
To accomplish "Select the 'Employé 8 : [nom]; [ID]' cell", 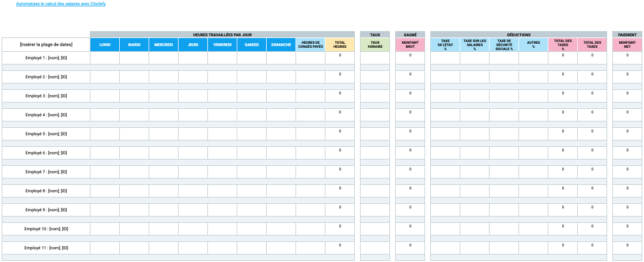I will [46, 191].
